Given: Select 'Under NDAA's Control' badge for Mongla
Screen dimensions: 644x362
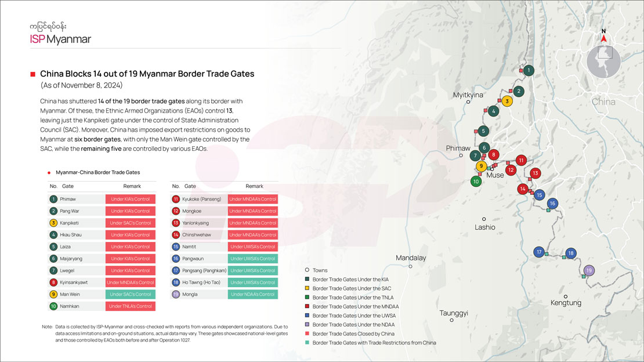Looking at the screenshot, I should (252, 294).
